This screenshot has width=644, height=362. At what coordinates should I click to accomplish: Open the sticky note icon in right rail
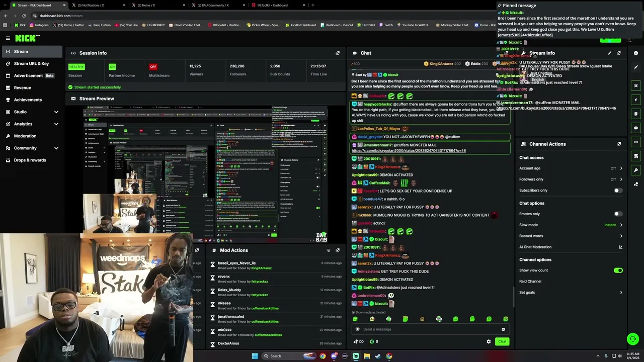point(636,114)
